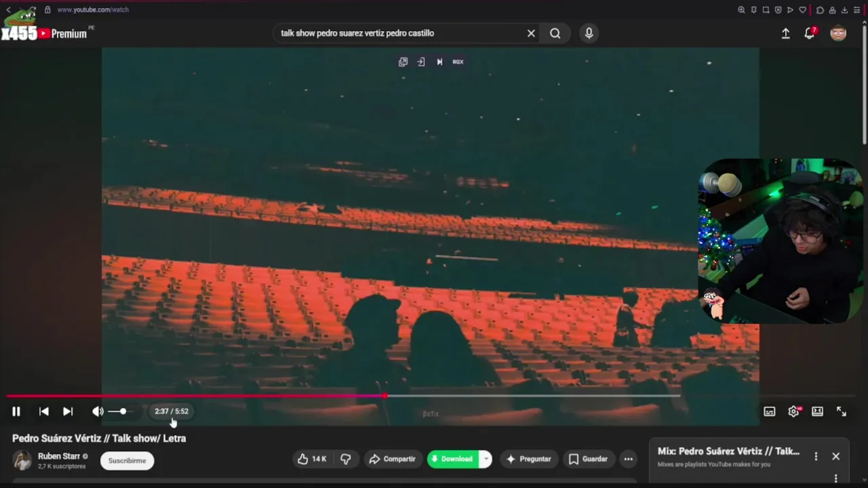Open the browser profile icon
Image resolution: width=868 pixels, height=488 pixels.
click(x=832, y=9)
